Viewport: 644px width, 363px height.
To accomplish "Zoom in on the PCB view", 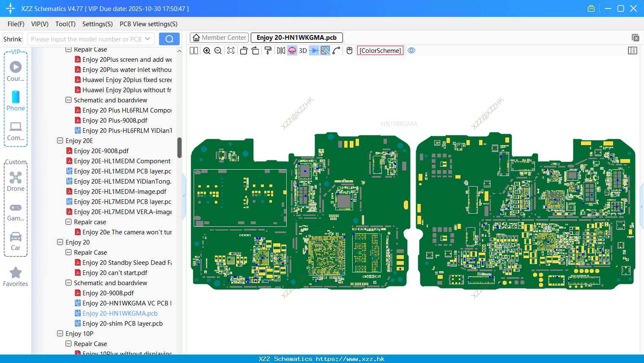I will coord(207,51).
